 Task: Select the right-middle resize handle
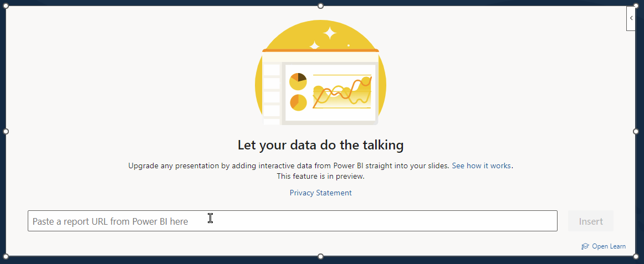click(x=636, y=131)
